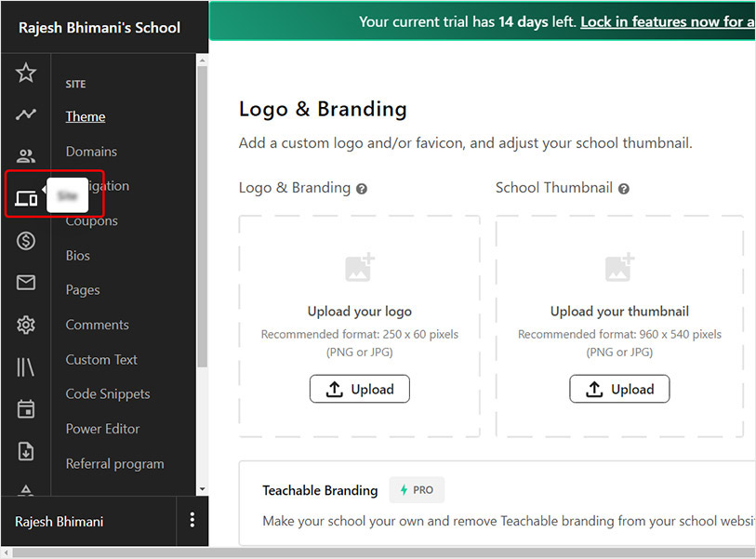This screenshot has height=559, width=756.
Task: Click Upload button under Upload your logo
Action: point(360,389)
